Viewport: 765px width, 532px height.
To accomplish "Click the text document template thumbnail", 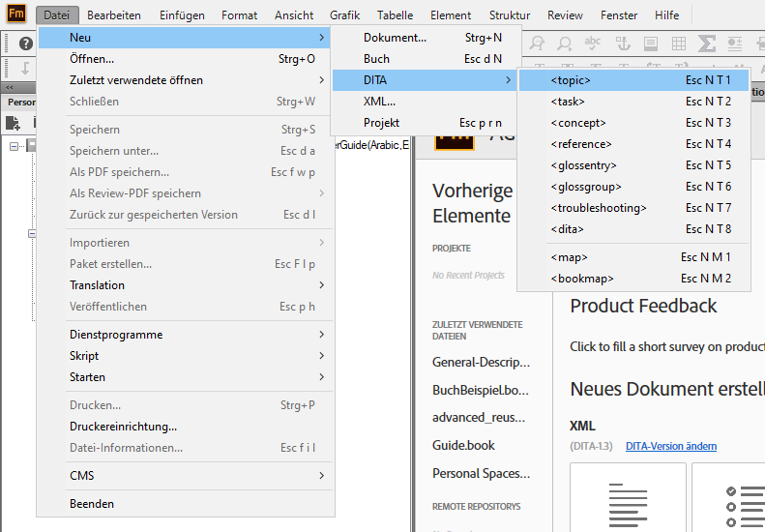I will (628, 498).
